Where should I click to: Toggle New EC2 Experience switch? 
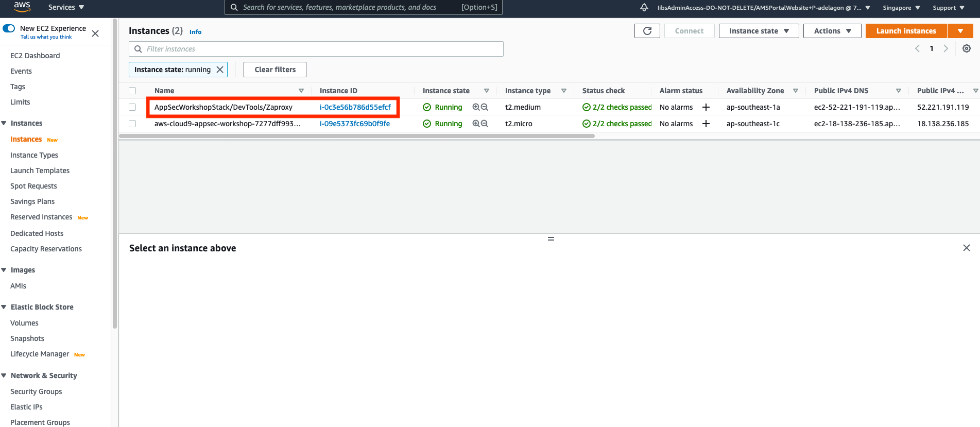click(x=9, y=28)
